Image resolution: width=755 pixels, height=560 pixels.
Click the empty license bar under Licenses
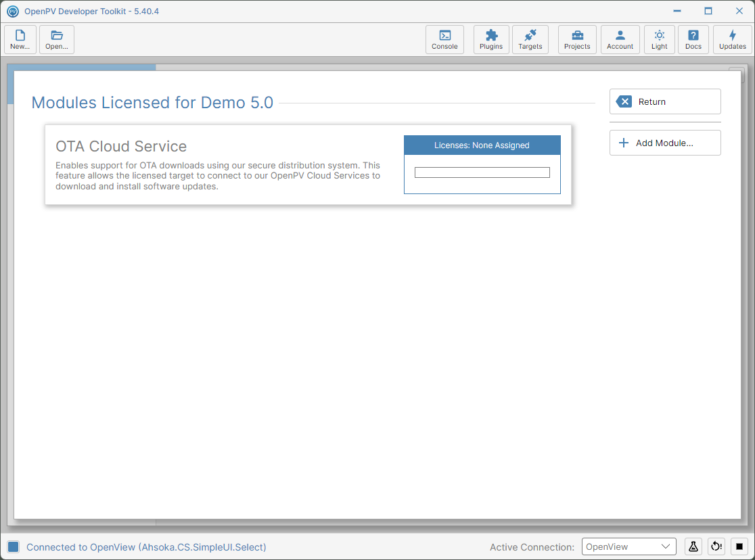point(482,172)
